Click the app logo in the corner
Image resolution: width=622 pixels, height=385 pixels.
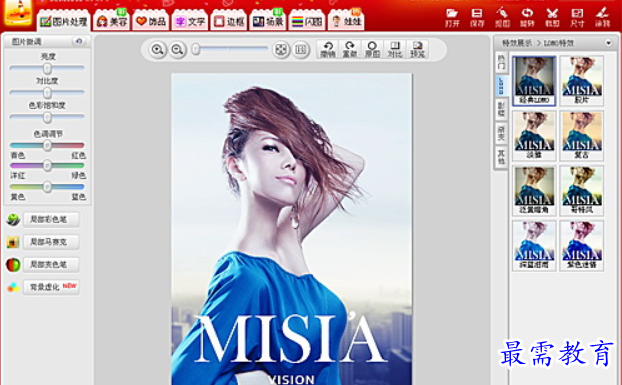[18, 13]
